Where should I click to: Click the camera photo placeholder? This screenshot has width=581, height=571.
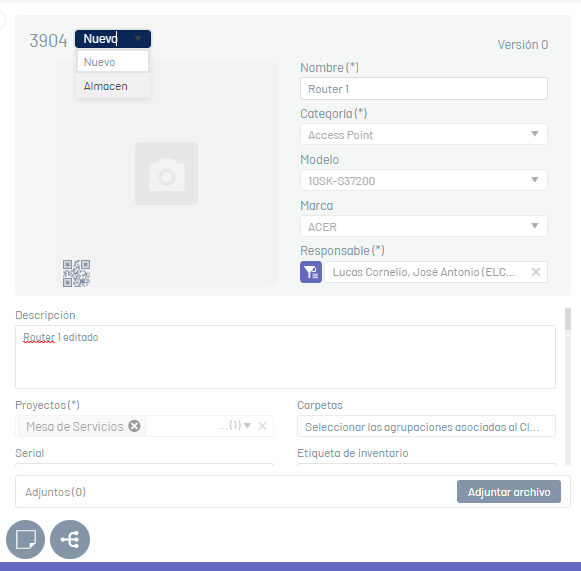166,173
